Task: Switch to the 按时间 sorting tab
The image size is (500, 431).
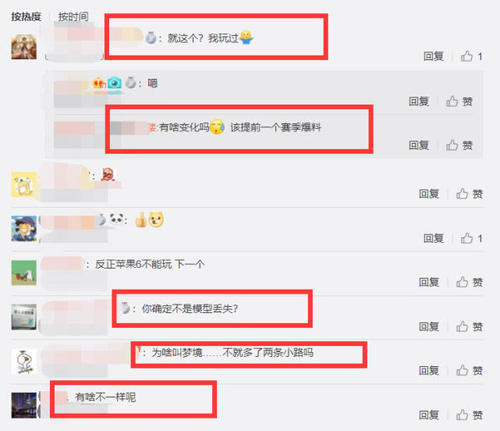Action: click(x=73, y=16)
